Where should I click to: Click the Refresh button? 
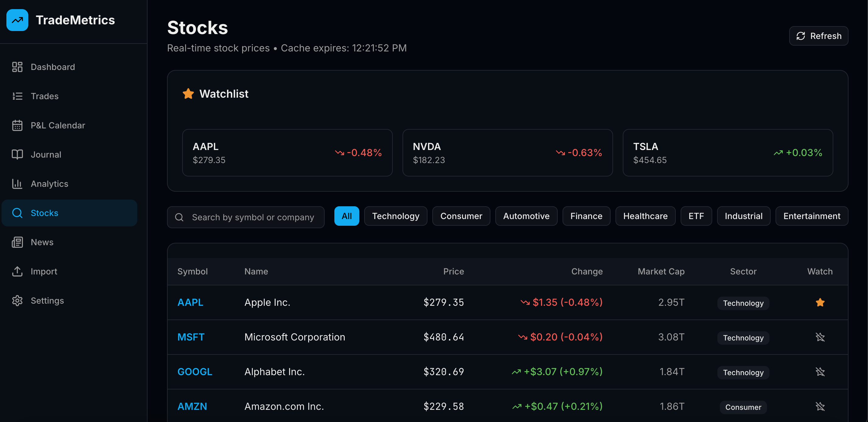coord(818,36)
